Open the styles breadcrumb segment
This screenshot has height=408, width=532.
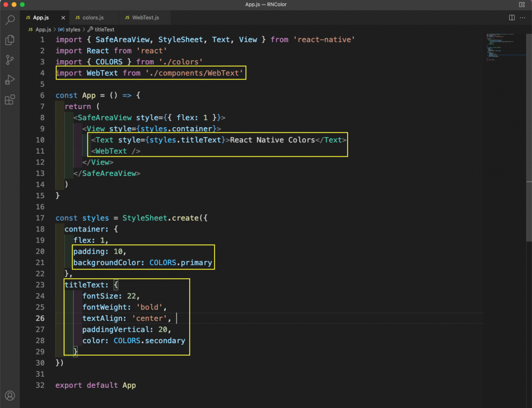click(69, 30)
